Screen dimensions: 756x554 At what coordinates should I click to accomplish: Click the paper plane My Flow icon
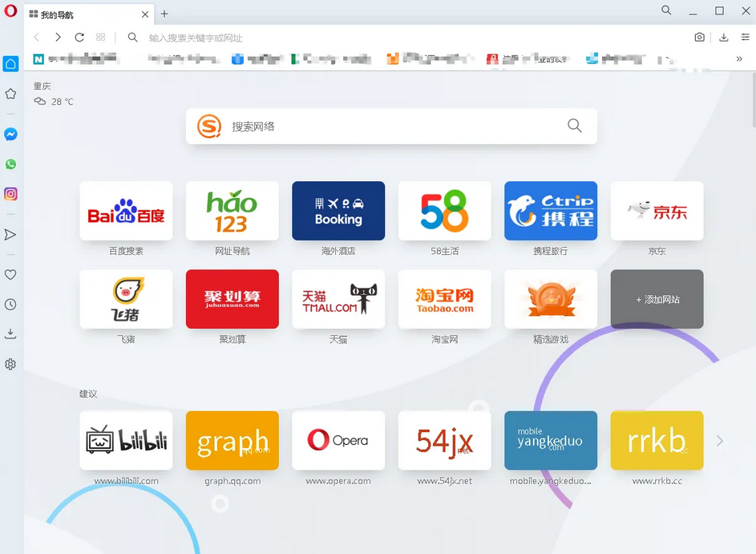click(x=10, y=234)
